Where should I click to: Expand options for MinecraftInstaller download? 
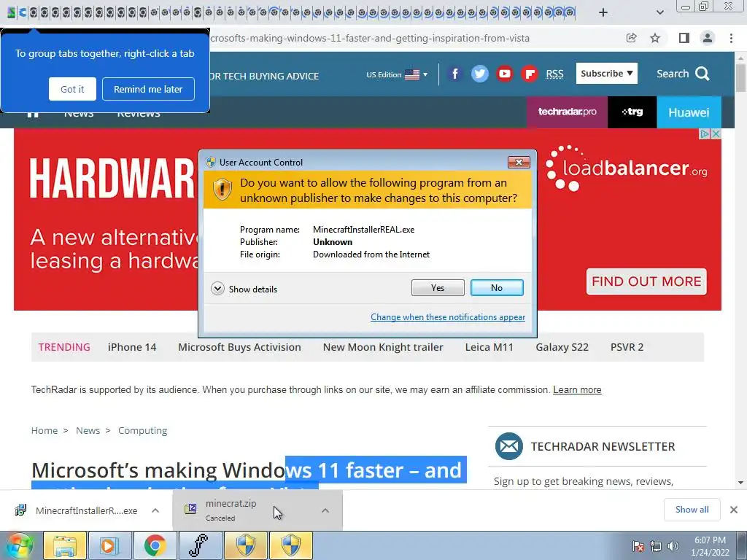[155, 510]
